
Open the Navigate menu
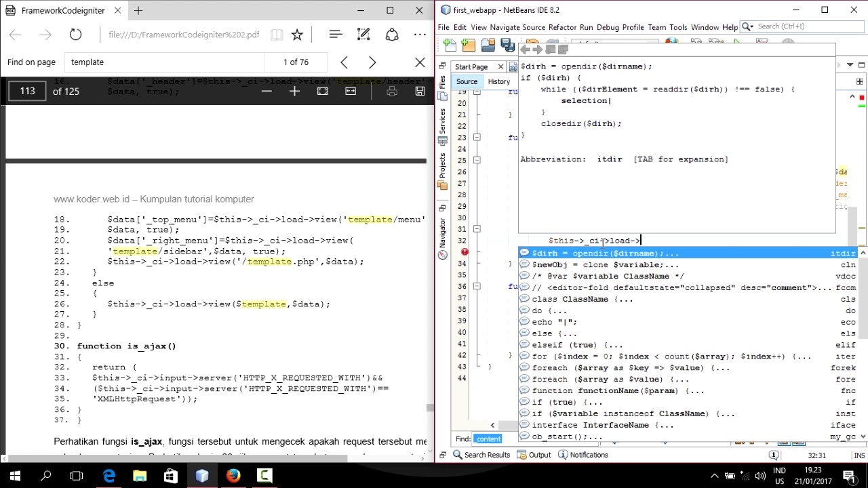505,27
